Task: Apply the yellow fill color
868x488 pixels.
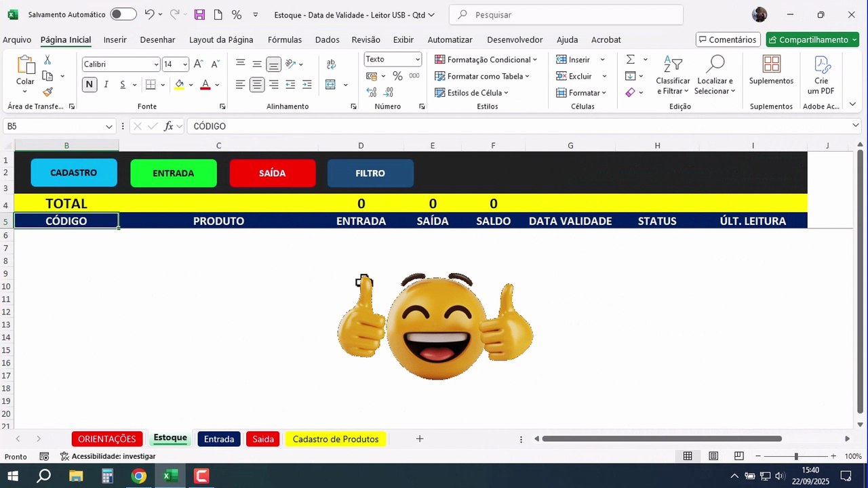Action: (x=179, y=85)
